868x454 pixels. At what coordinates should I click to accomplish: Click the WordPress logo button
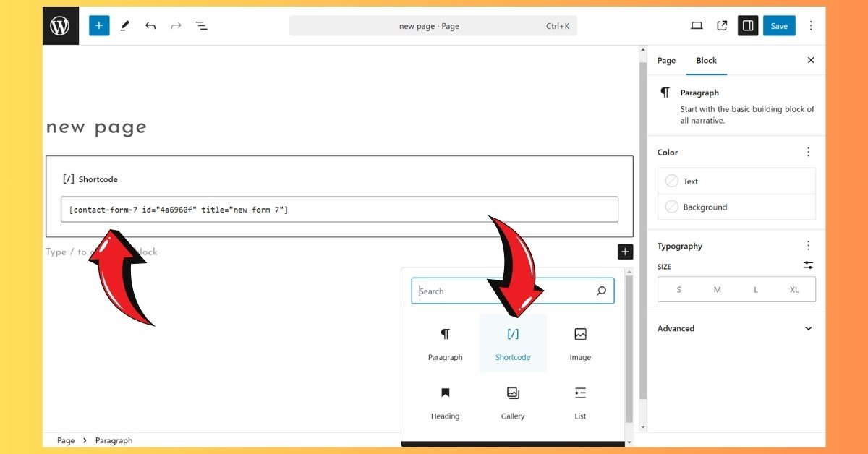(61, 26)
